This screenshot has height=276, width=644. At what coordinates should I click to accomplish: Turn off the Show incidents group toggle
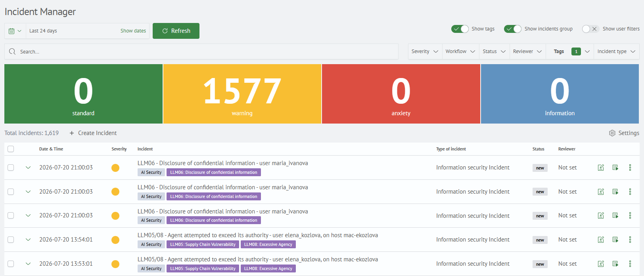(x=513, y=29)
